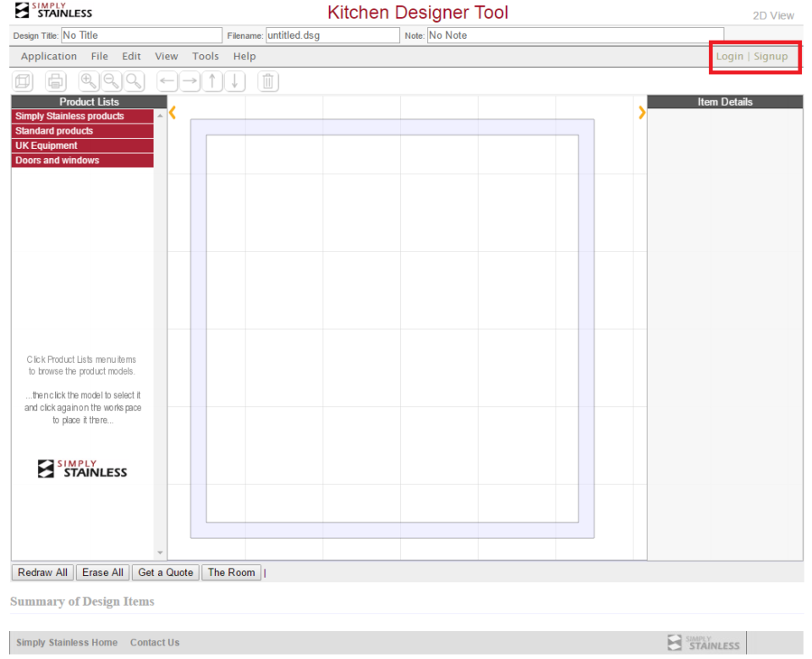Click the move-up arrow icon

coord(212,81)
